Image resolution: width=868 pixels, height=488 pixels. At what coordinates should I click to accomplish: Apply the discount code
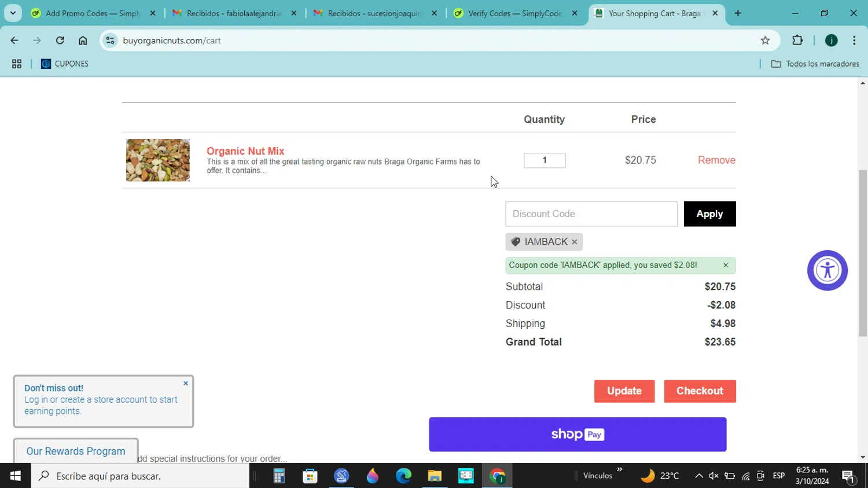pyautogui.click(x=710, y=214)
